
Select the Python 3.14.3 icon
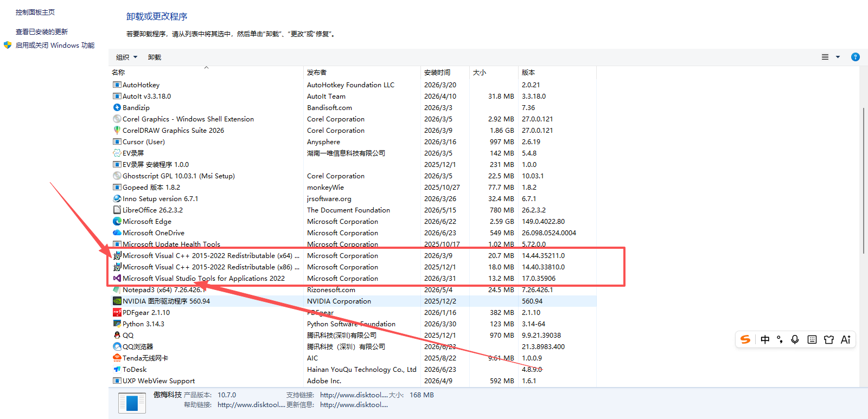pyautogui.click(x=117, y=324)
